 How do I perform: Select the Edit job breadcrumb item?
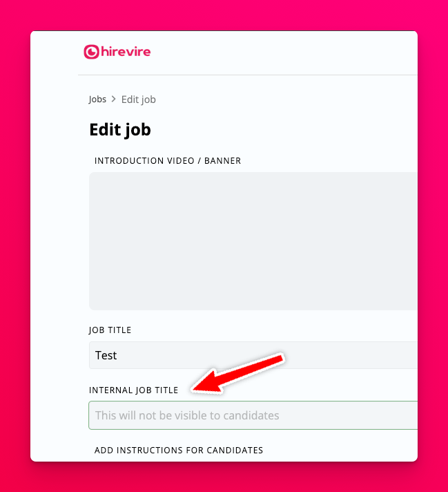(139, 100)
